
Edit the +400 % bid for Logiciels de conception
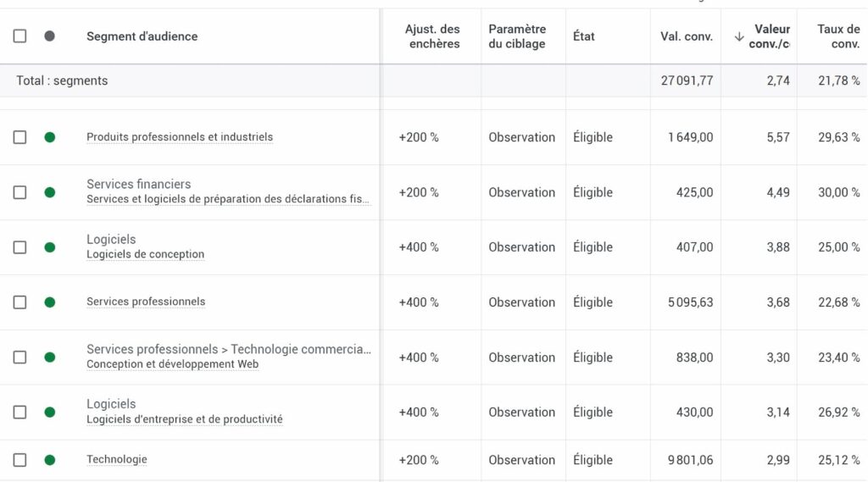pyautogui.click(x=419, y=247)
